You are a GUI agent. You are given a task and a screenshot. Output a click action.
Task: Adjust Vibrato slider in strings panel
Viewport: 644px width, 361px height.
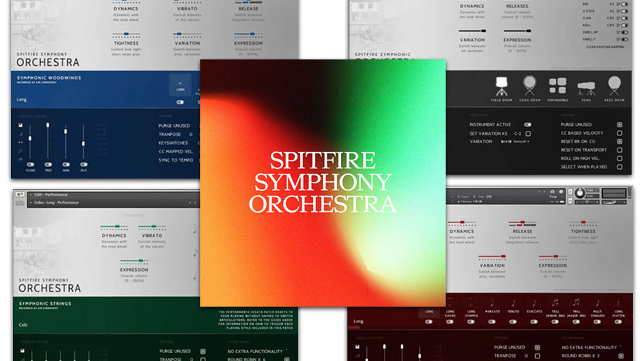[152, 227]
